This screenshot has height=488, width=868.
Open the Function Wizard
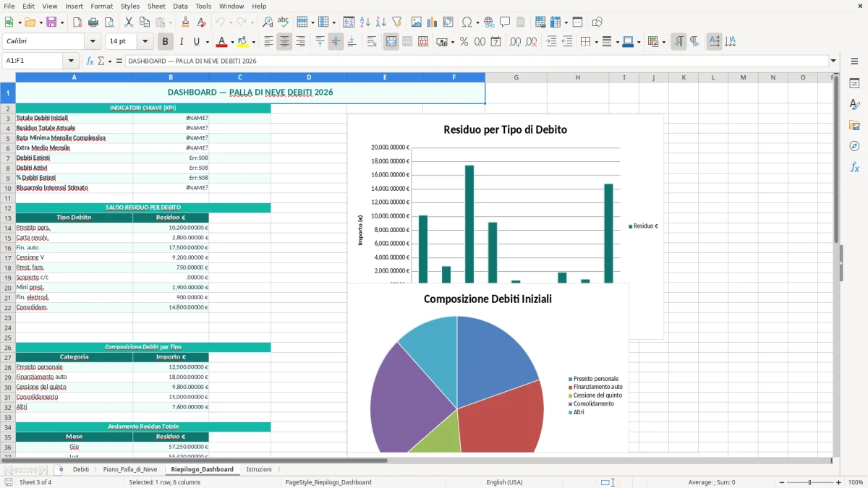click(x=90, y=61)
